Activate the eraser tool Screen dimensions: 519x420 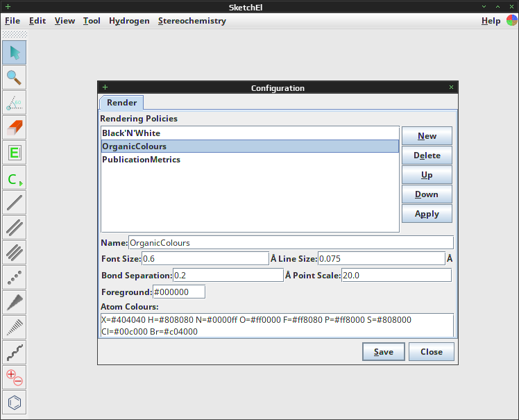pos(15,128)
